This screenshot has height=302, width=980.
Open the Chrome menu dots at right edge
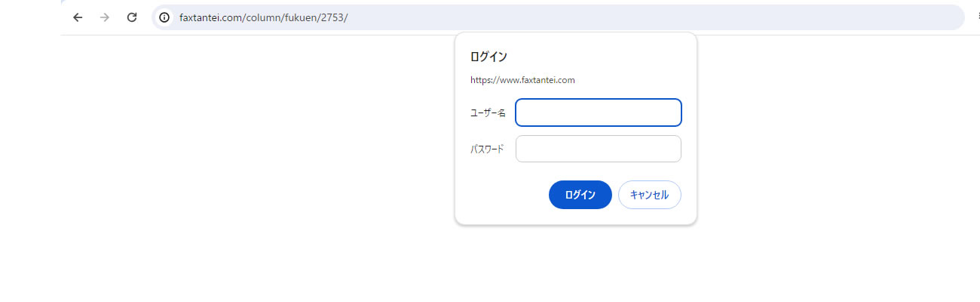pos(978,17)
